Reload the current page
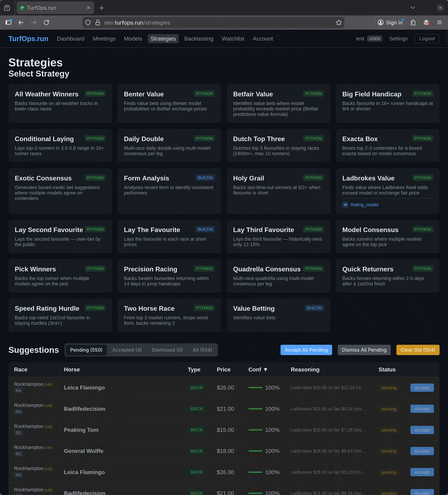 tap(46, 23)
